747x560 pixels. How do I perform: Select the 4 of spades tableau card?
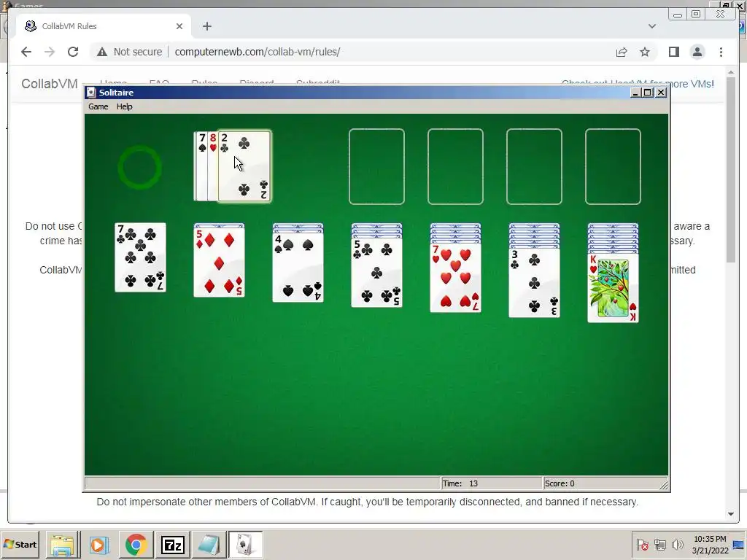click(x=298, y=268)
